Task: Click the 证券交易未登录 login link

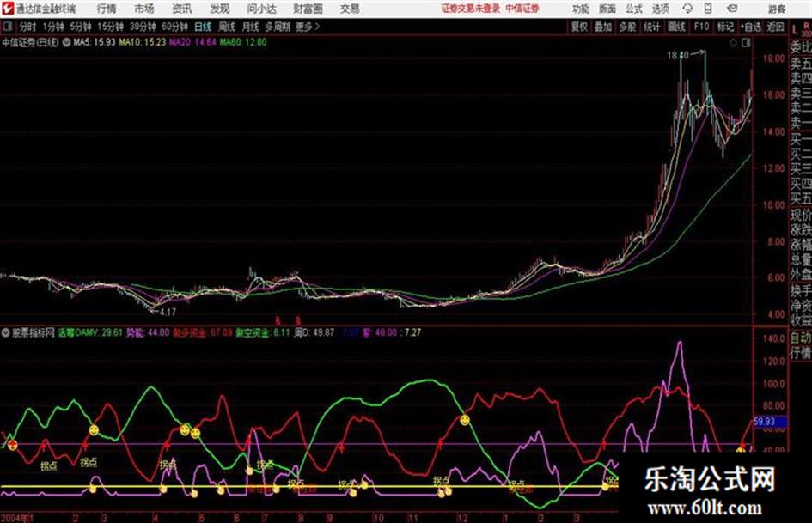Action: click(471, 9)
